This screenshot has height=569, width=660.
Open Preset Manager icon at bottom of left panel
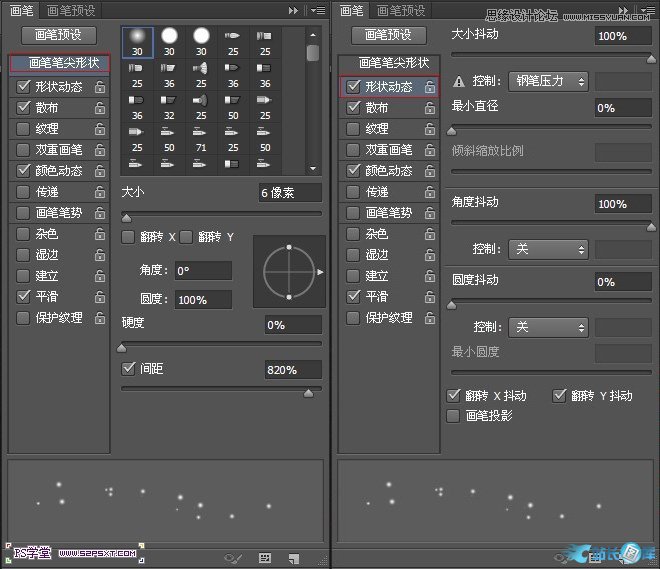(265, 557)
